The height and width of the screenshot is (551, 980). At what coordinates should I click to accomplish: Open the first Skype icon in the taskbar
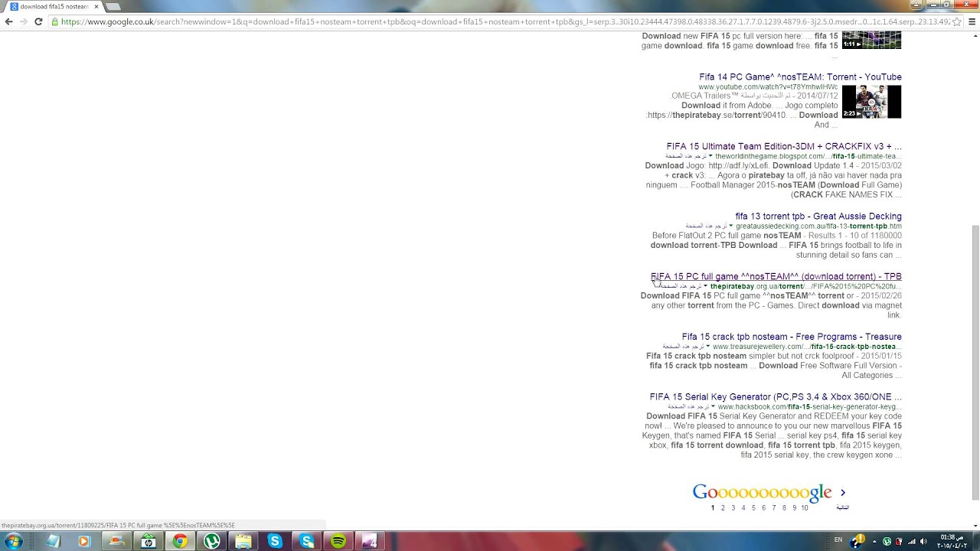275,541
